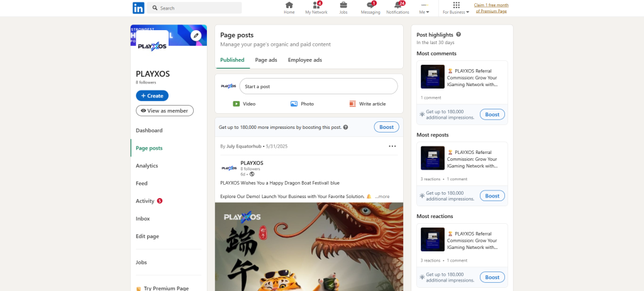Open Jobs in the left sidebar
Image resolution: width=644 pixels, height=291 pixels.
click(142, 262)
